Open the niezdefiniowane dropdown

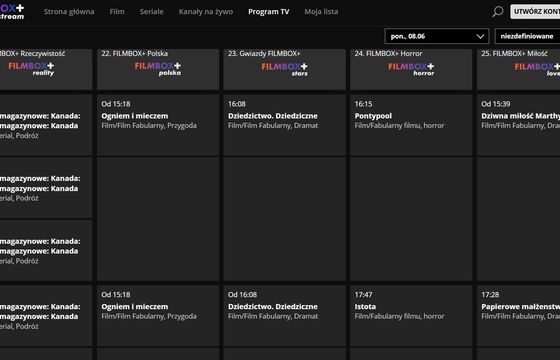coord(527,36)
